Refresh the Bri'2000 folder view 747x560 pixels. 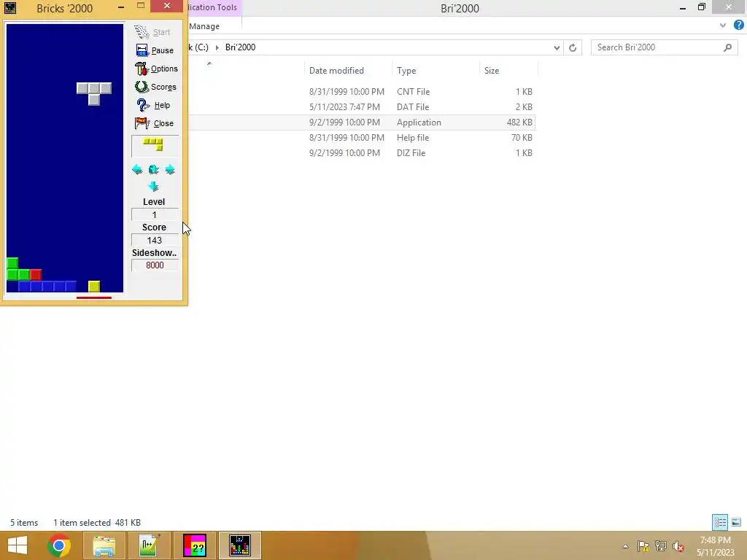tap(573, 47)
